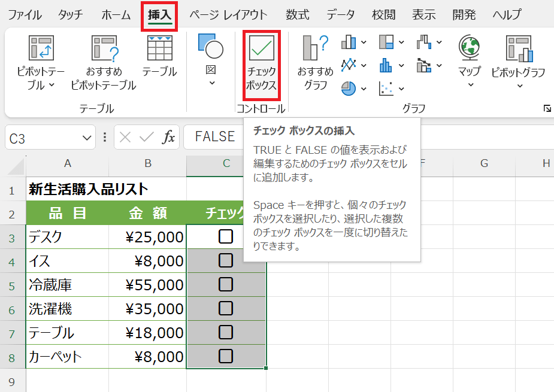
Task: Open the 数式 ribbon tab
Action: pyautogui.click(x=297, y=14)
